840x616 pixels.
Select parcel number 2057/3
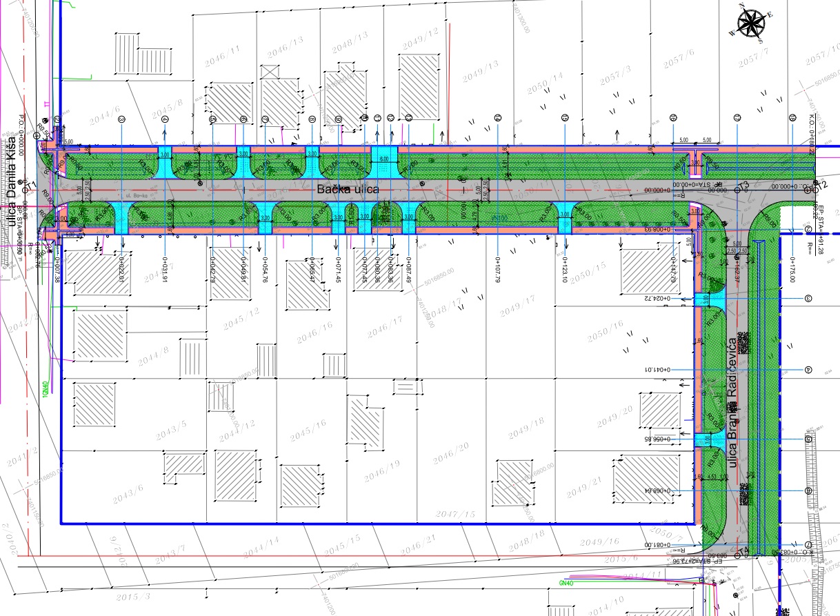615,74
